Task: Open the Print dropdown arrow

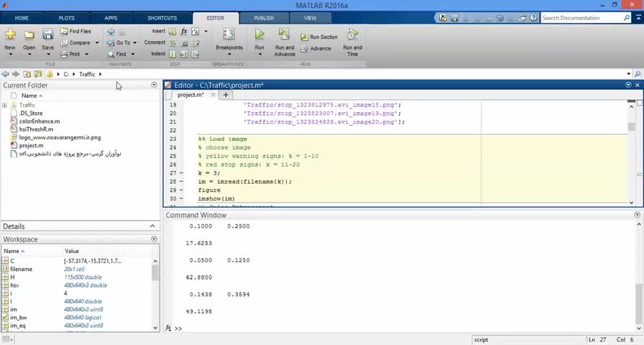Action: [87, 54]
